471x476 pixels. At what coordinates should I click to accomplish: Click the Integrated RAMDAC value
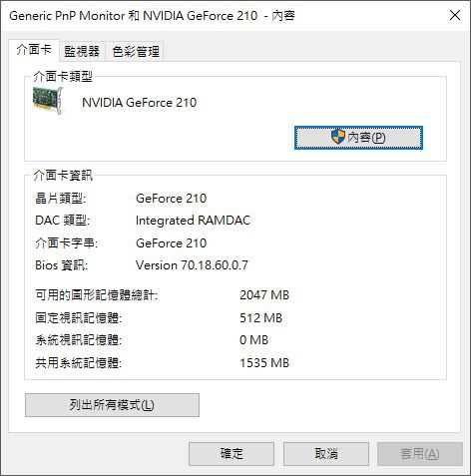point(193,221)
